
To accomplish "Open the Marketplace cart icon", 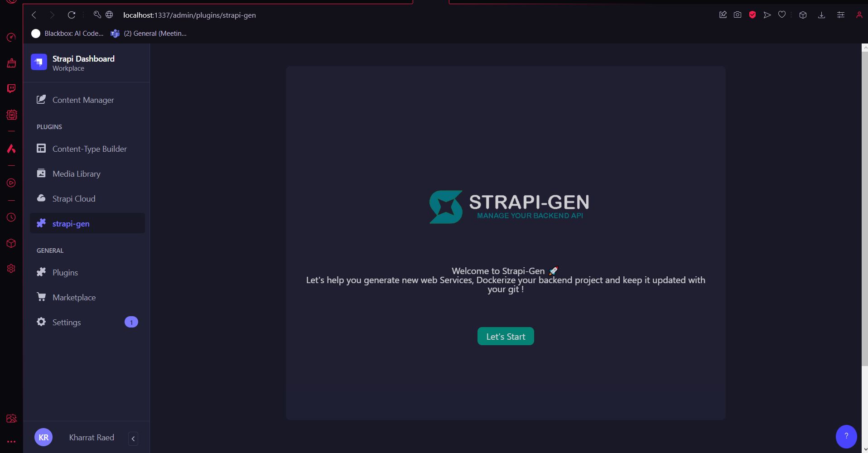I will click(x=41, y=297).
